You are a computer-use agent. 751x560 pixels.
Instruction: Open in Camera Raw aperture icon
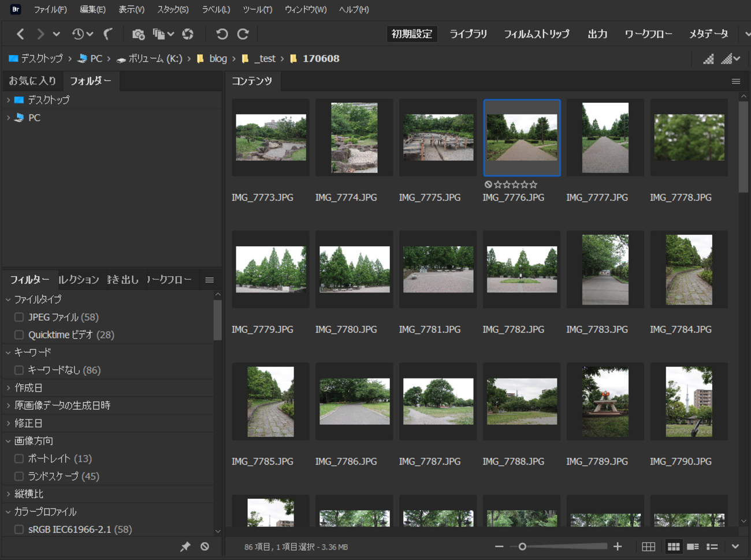(188, 34)
